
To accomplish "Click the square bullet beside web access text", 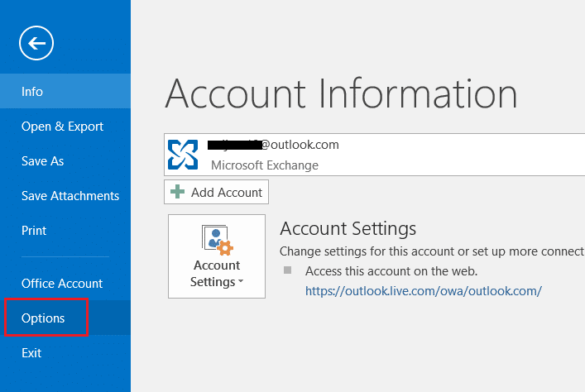I will tap(287, 270).
